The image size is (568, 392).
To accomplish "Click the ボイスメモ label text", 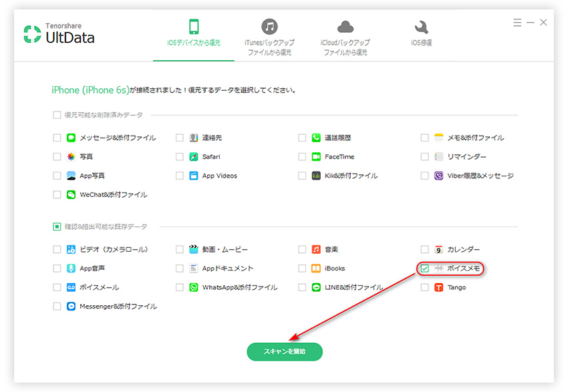I will coord(463,268).
